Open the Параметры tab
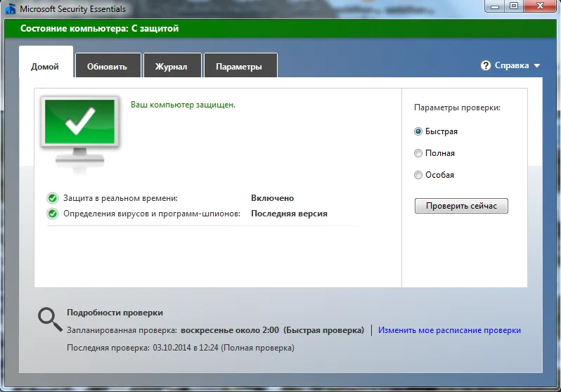 (240, 67)
